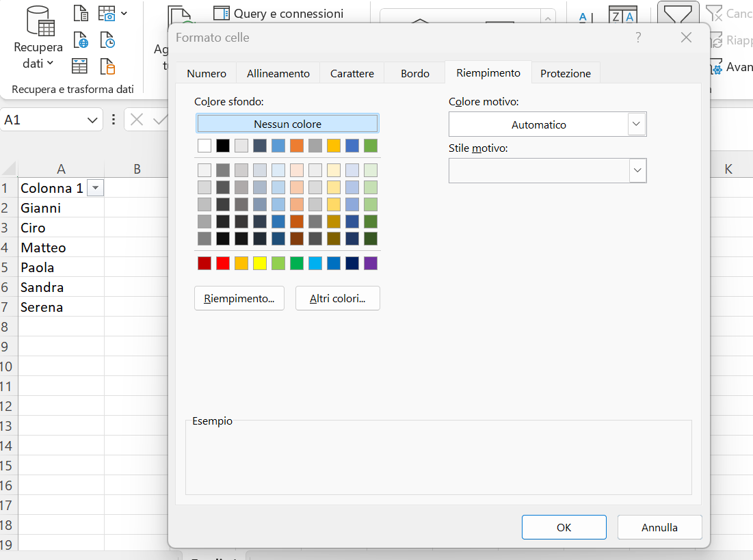The width and height of the screenshot is (753, 560).
Task: Click the Annulla button
Action: [659, 527]
